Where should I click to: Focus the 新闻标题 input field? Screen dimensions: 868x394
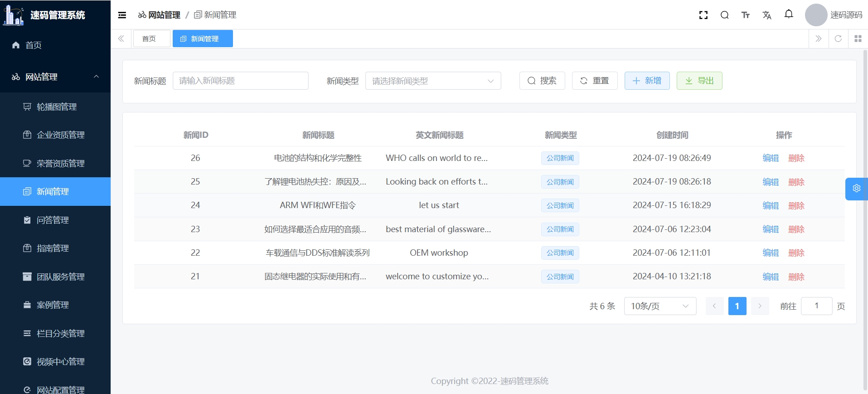(240, 81)
